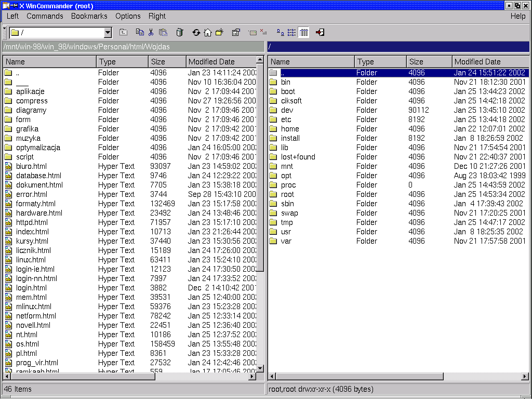The image size is (532, 399).
Task: Toggle the detailed view mode
Action: click(303, 32)
